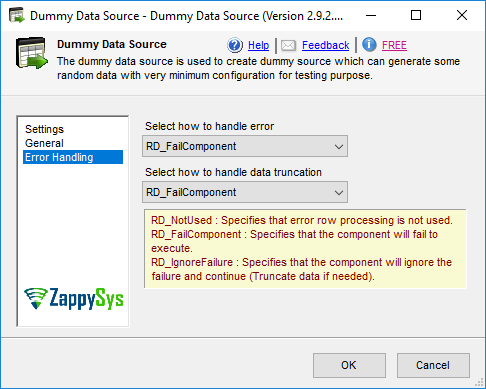Screen dimensions: 486x389
Task: Click the RD_IgnoreFailure description text
Action: coord(301,269)
